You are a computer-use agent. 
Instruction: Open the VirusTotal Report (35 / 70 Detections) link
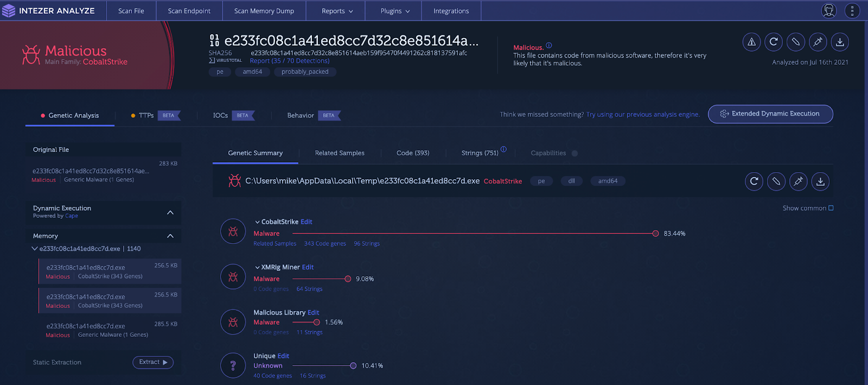coord(289,61)
